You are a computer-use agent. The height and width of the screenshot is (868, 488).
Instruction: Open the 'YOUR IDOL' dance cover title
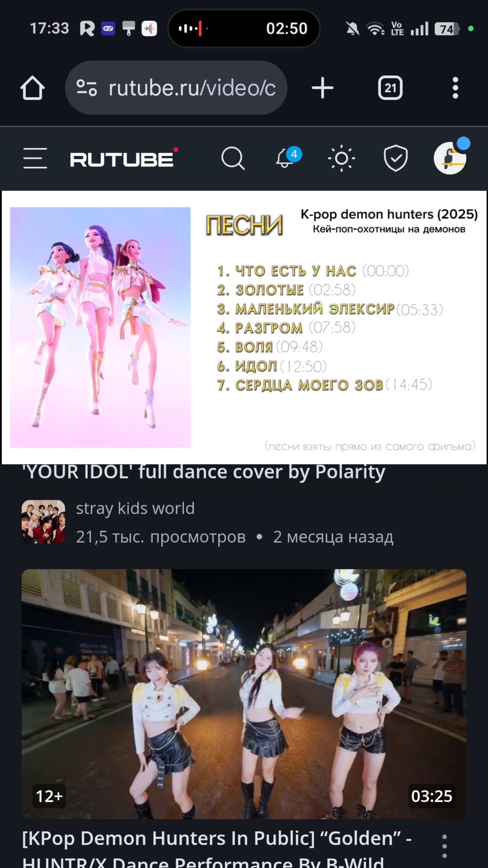(x=203, y=472)
